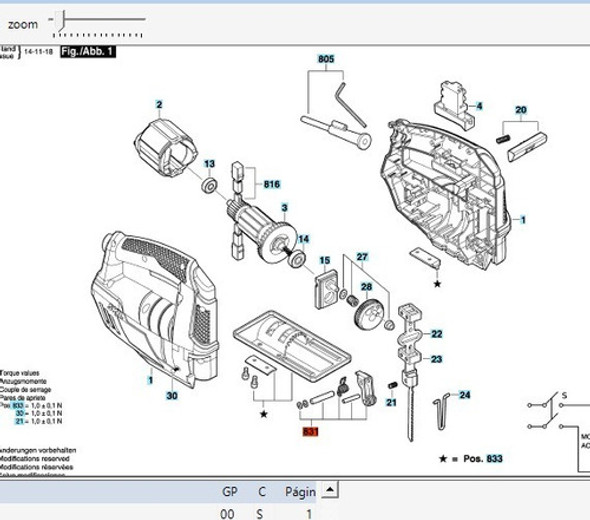Click the GP column header
The image size is (590, 520).
(230, 492)
